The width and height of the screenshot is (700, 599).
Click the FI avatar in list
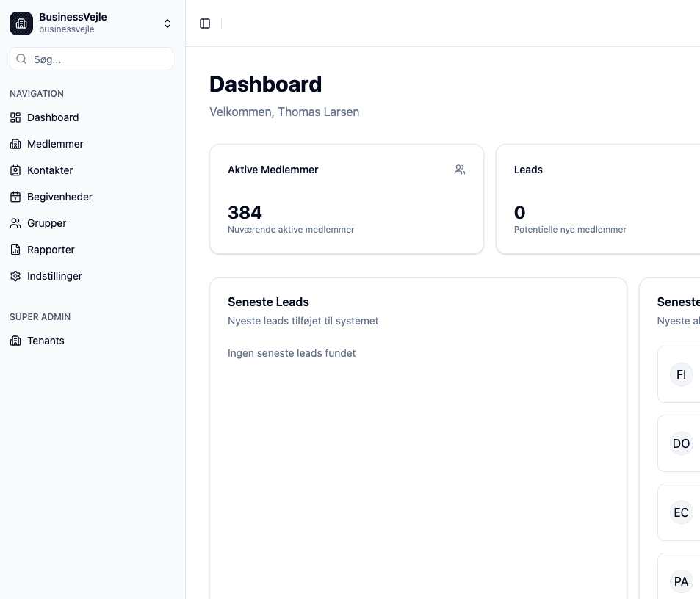pos(681,374)
